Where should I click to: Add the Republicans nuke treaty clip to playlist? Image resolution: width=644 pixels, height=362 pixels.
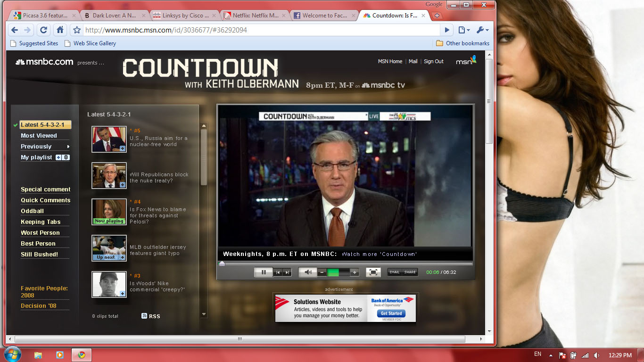[x=123, y=185]
